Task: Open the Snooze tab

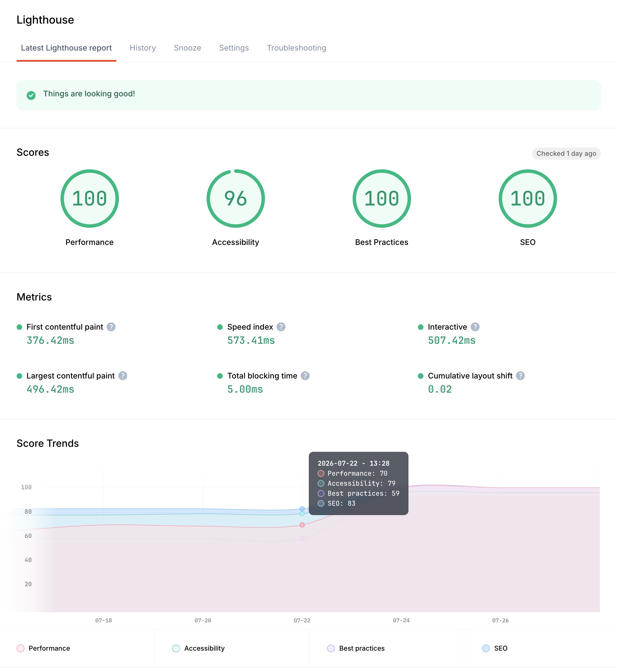Action: tap(187, 48)
